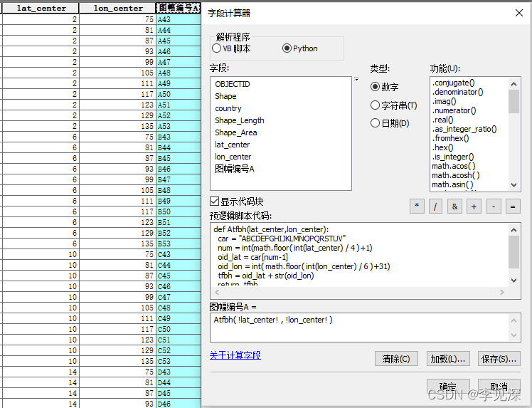Click the divide (/) operator button
This screenshot has width=532, height=408.
tap(436, 206)
